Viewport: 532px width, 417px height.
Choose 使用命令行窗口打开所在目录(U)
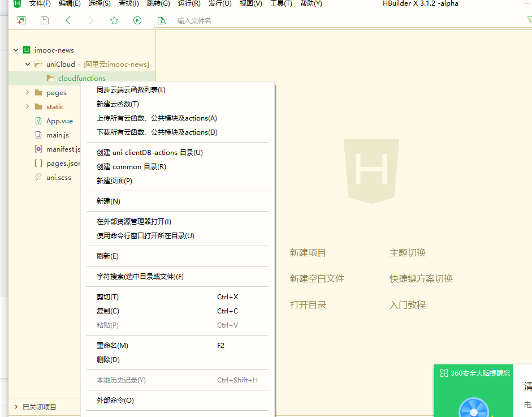click(178, 236)
